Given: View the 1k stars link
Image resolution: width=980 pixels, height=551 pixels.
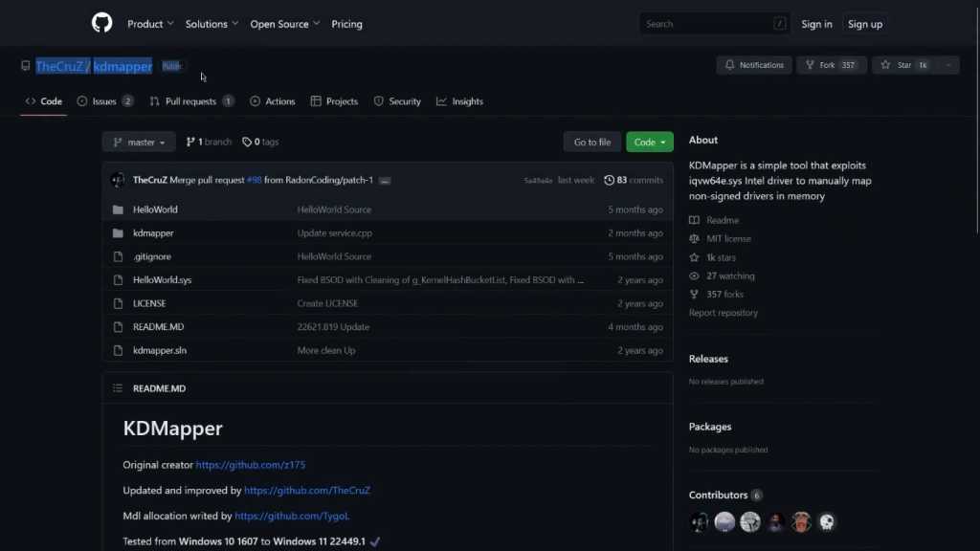Looking at the screenshot, I should [x=712, y=257].
